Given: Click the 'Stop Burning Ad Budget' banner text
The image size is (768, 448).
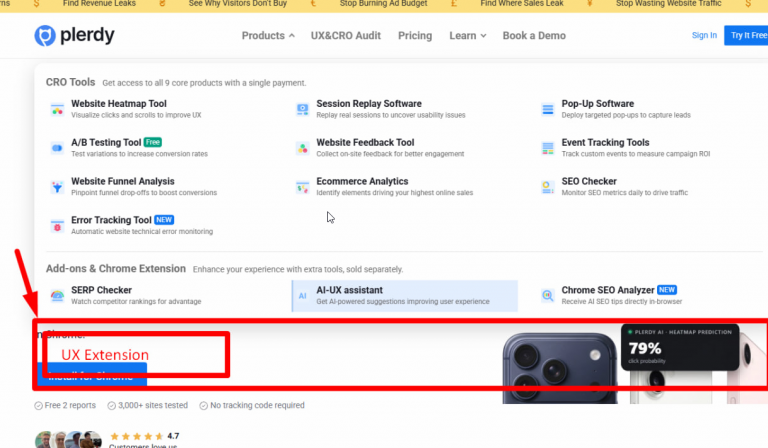Looking at the screenshot, I should (384, 3).
